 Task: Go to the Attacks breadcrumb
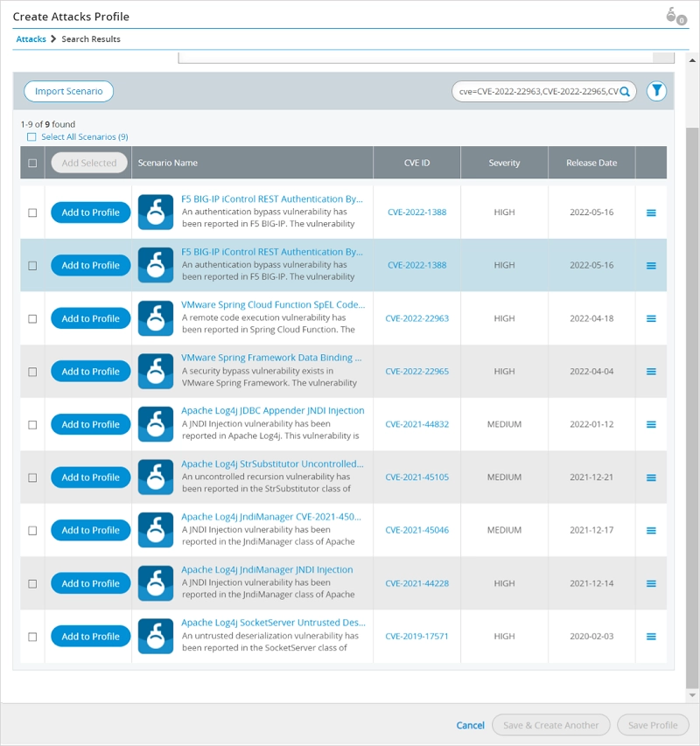pos(31,39)
